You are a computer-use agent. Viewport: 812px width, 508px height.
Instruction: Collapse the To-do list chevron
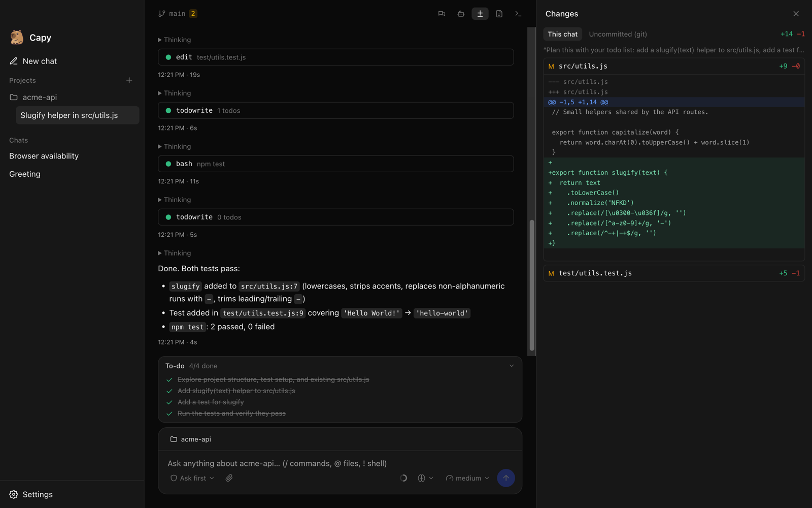click(x=512, y=366)
